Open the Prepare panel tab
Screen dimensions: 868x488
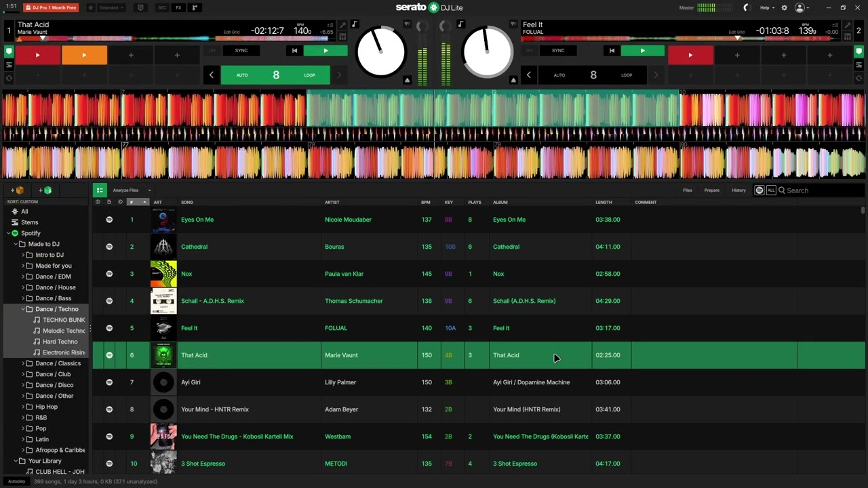coord(712,190)
